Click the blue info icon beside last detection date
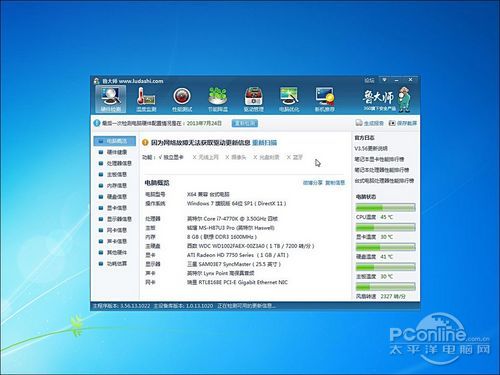The width and height of the screenshot is (500, 375). 97,123
